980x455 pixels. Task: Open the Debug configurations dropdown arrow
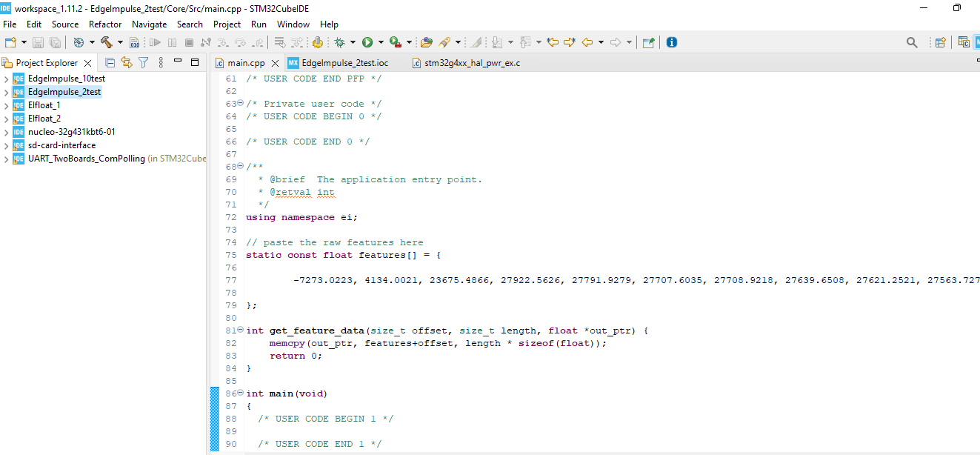(x=353, y=42)
